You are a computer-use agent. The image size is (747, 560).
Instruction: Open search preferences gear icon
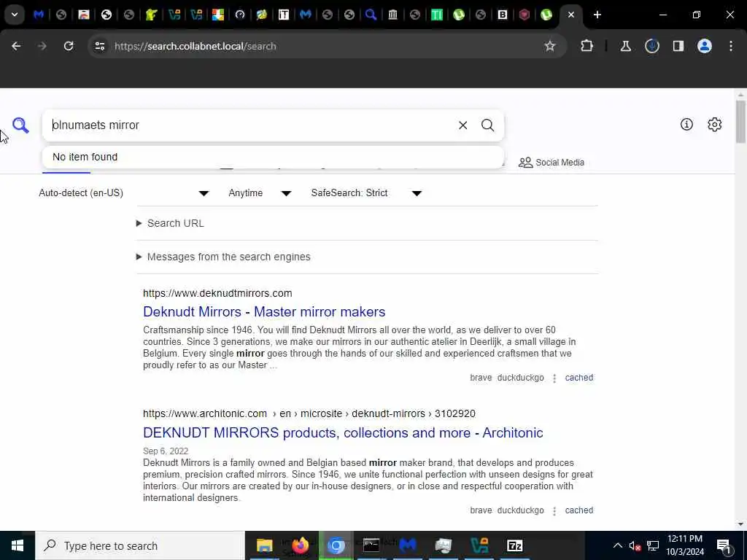(x=715, y=124)
